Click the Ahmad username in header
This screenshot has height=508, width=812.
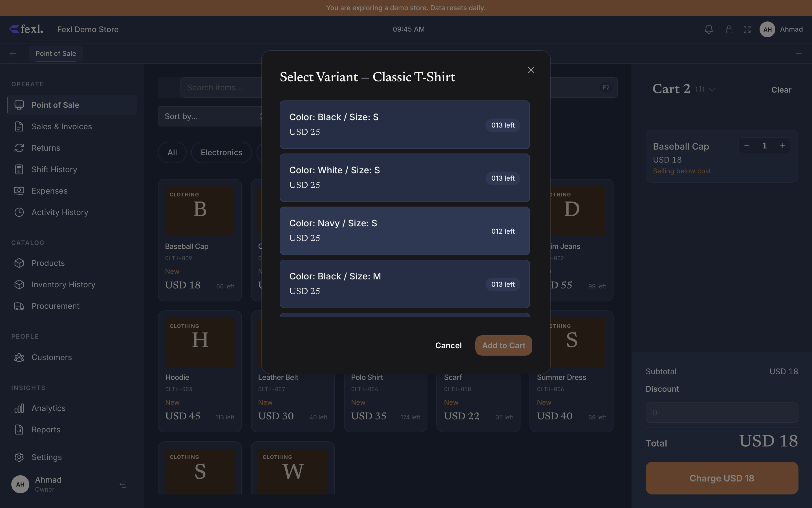click(791, 29)
